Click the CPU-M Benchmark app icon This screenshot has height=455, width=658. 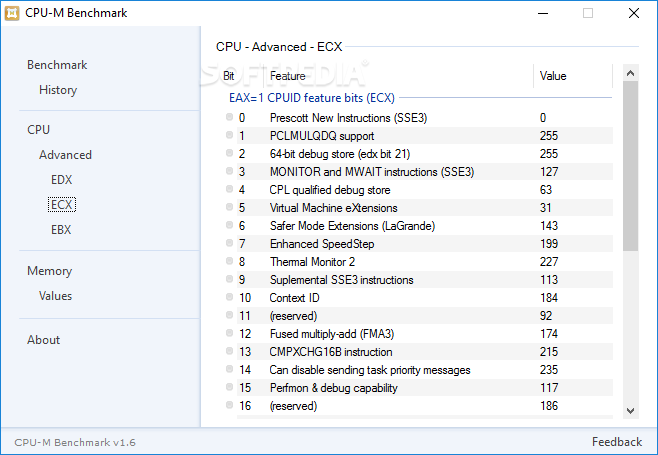[x=12, y=13]
